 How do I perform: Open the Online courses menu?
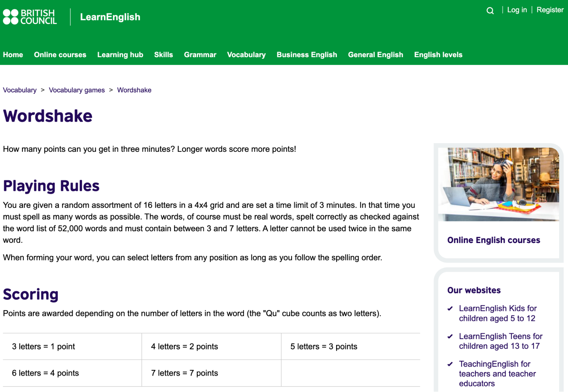pyautogui.click(x=60, y=55)
